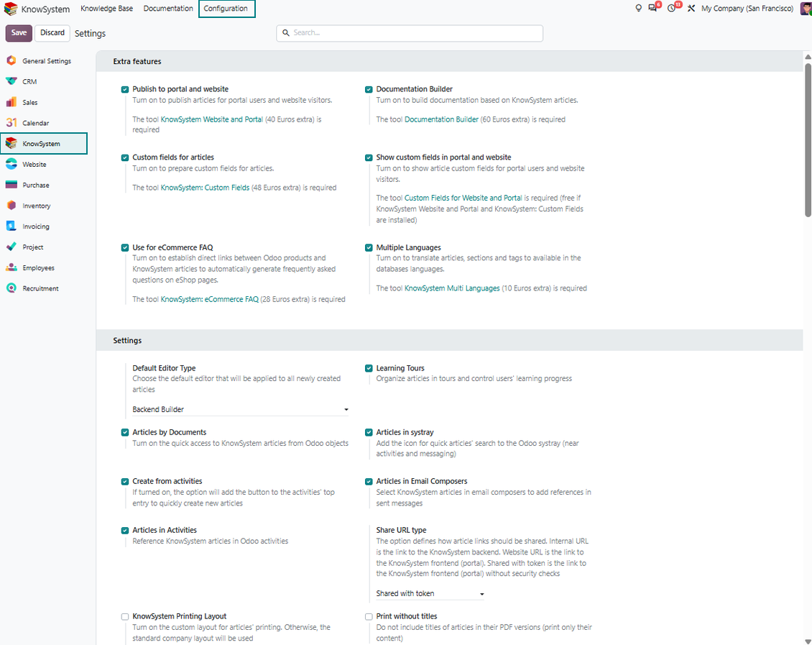
Task: Open the KnowSystem: eCommerce FAQ link
Action: tap(210, 299)
